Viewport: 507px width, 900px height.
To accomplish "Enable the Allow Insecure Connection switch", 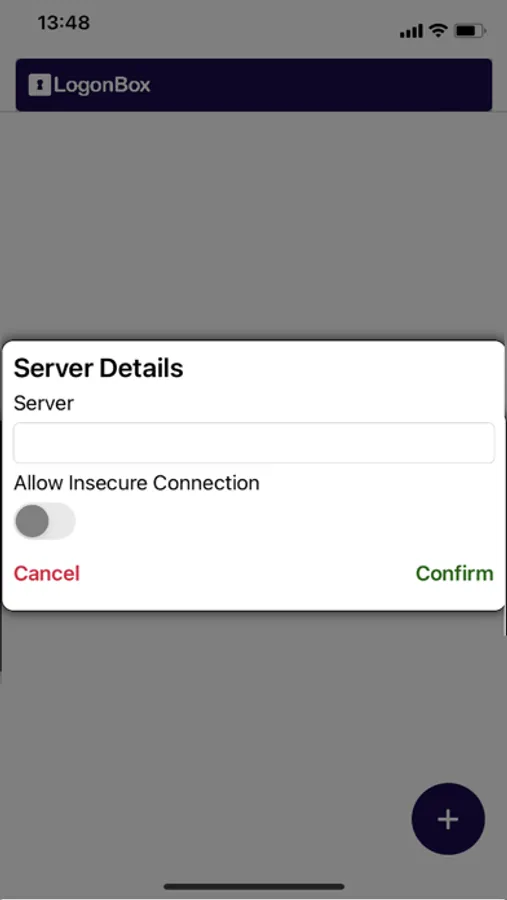I will [x=45, y=521].
